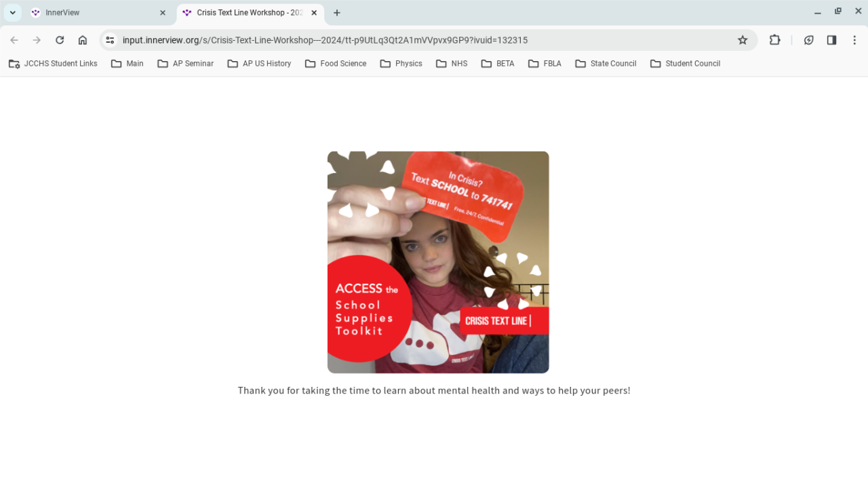Screen dimensions: 868x488
Task: Switch to the InnerView tab
Action: tap(98, 13)
